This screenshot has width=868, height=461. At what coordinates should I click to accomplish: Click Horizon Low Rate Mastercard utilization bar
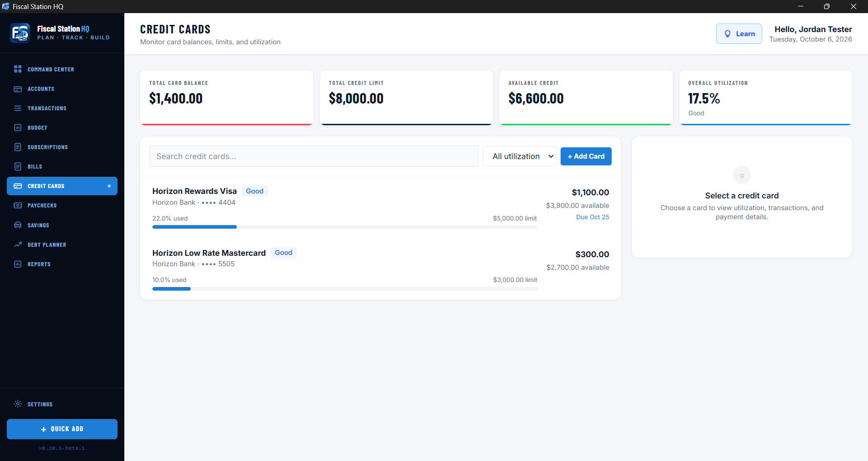(344, 289)
